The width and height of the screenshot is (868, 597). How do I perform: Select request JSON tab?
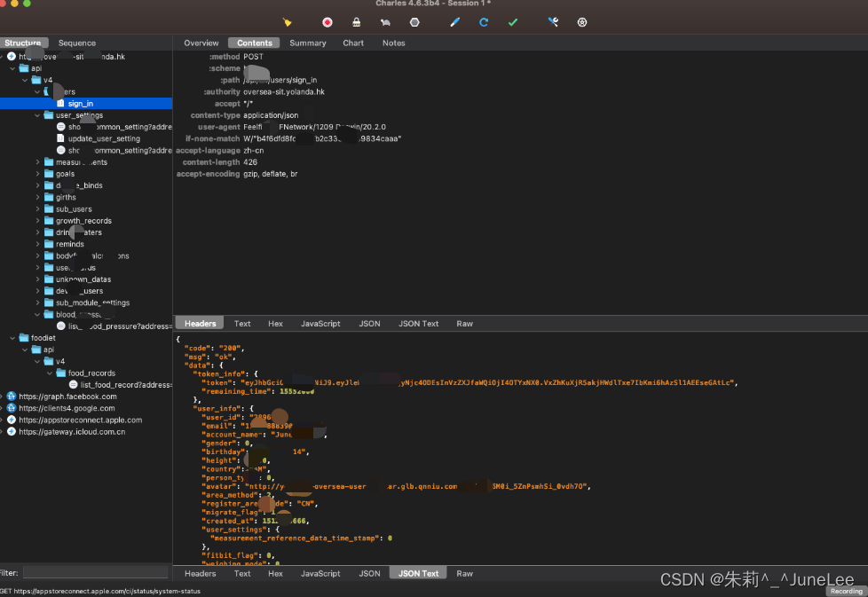[369, 324]
